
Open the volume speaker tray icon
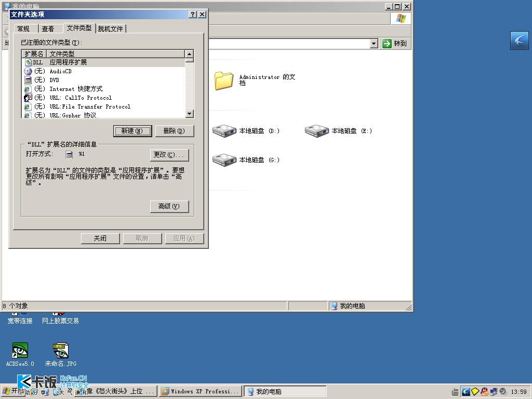click(x=502, y=392)
